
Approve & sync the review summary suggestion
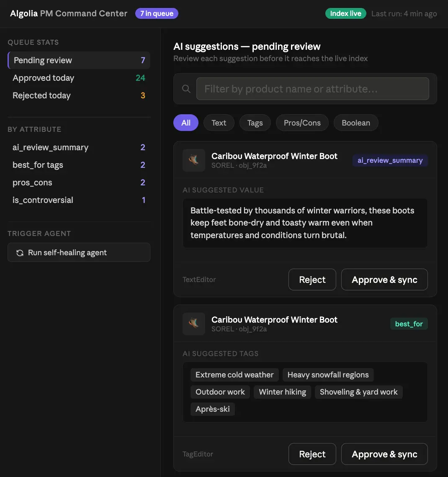[384, 280]
